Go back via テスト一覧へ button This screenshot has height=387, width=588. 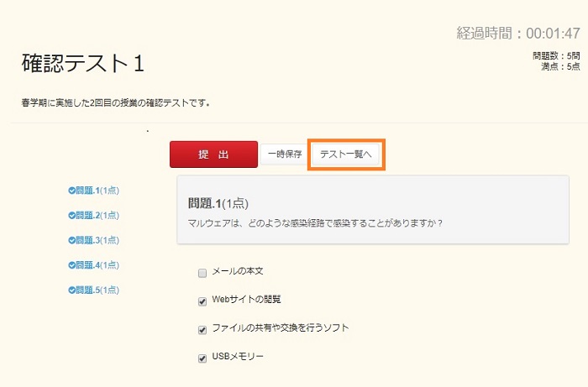pyautogui.click(x=345, y=154)
